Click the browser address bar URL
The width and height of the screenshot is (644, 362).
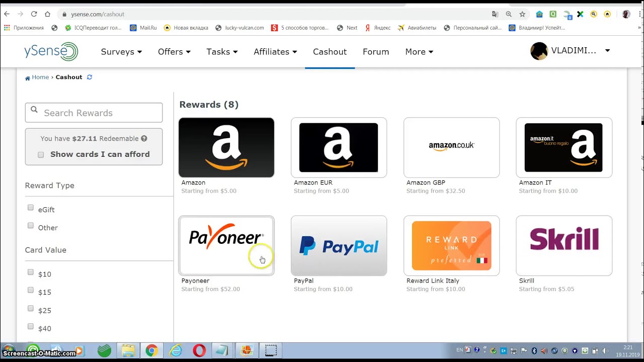point(98,14)
